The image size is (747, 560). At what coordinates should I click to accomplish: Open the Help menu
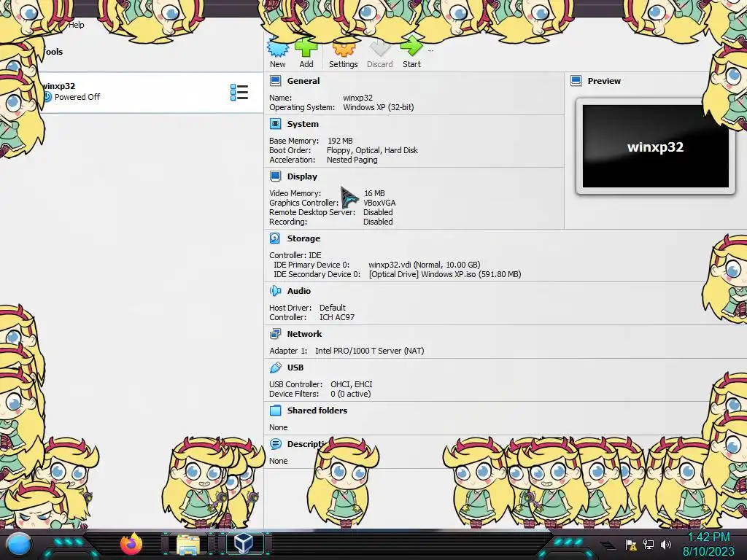(76, 25)
